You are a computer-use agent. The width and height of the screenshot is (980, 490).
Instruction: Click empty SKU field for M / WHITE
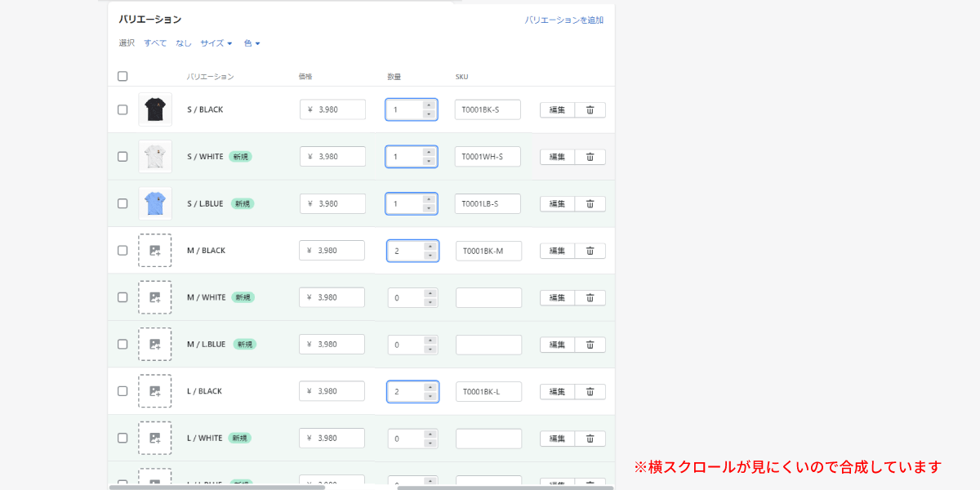[x=488, y=297]
